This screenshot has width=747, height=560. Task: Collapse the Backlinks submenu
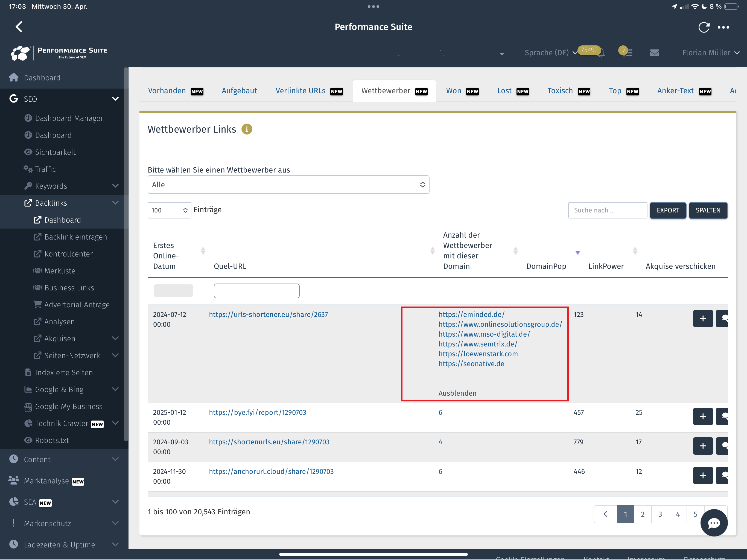[115, 203]
